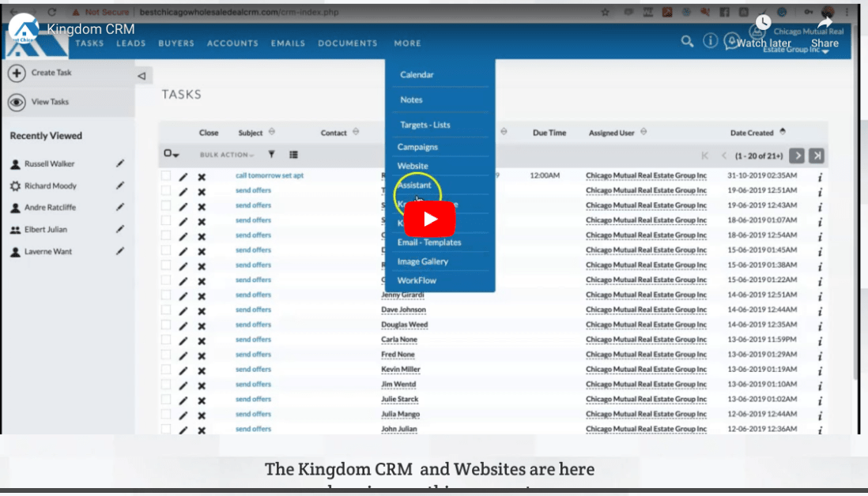Reload the browser page

click(52, 12)
